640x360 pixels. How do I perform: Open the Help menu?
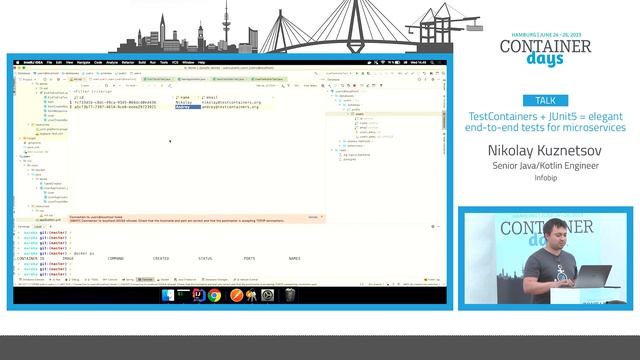(x=202, y=62)
